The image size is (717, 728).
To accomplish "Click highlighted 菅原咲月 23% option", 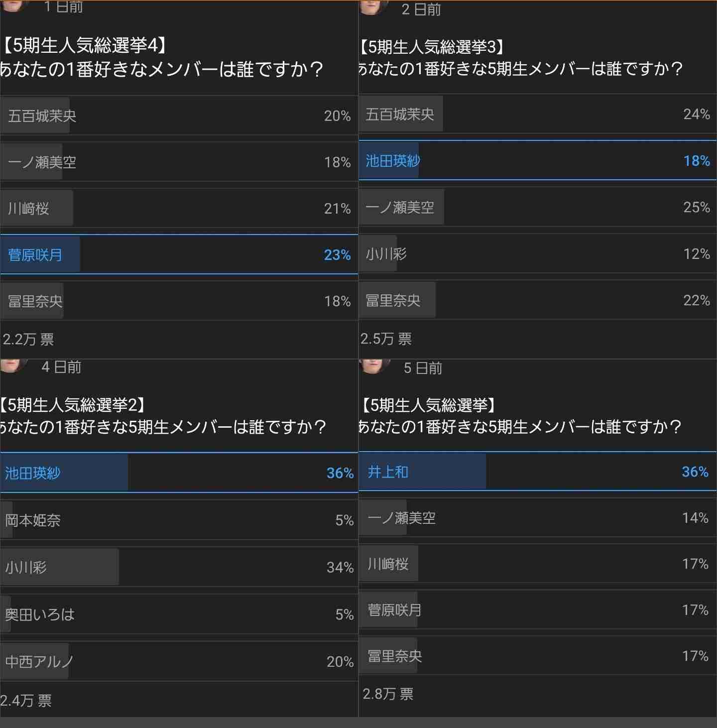I will 179,254.
